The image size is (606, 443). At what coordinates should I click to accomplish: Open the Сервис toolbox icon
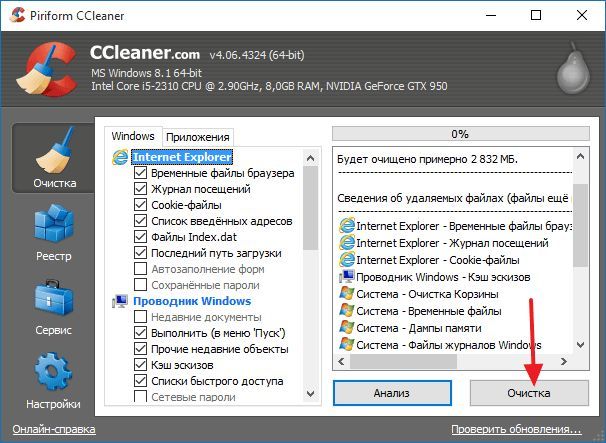[x=54, y=298]
